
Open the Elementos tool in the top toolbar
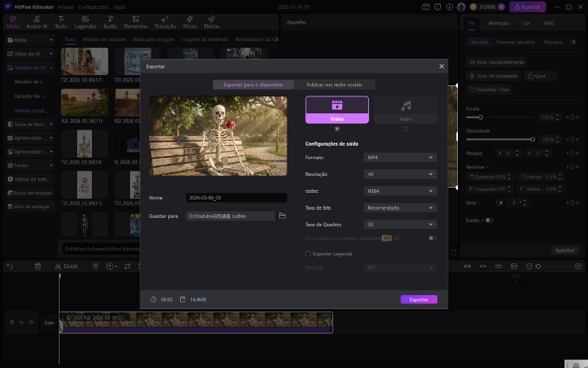click(135, 21)
